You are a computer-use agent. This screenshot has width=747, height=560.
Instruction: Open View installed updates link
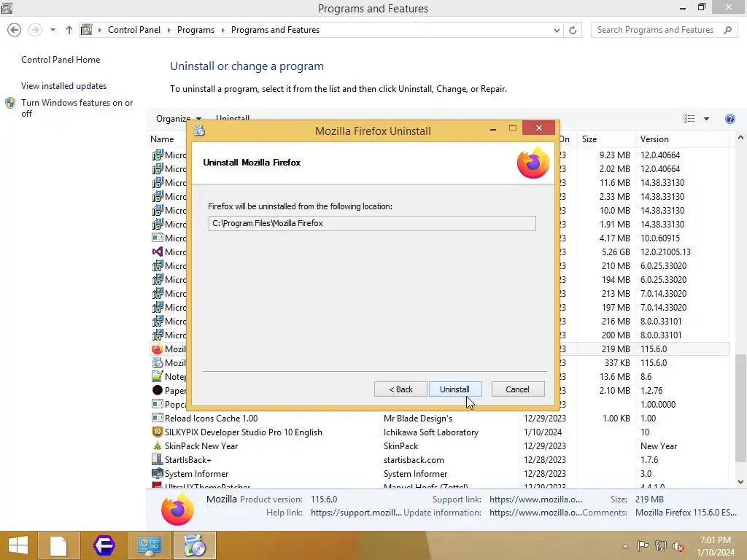click(64, 86)
